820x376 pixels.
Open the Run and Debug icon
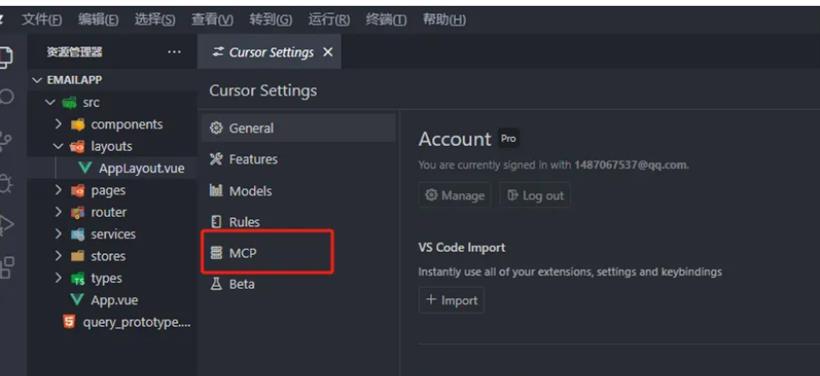tap(6, 225)
